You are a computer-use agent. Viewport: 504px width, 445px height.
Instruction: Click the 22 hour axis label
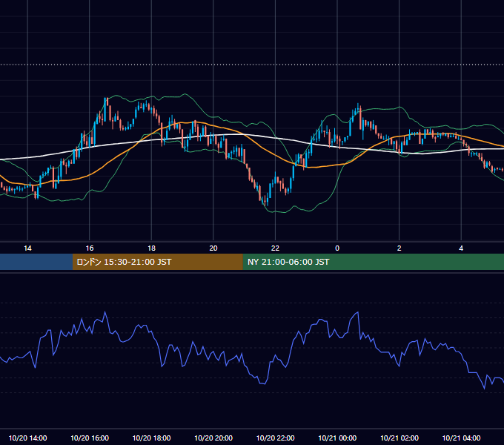click(275, 248)
